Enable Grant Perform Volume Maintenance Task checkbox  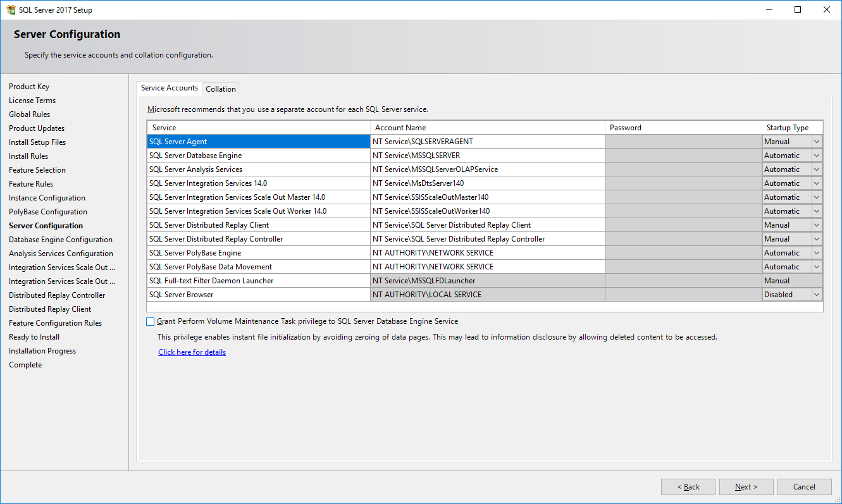point(150,321)
